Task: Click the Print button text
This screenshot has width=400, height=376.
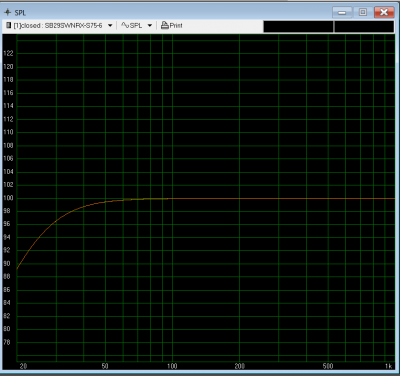Action: pos(176,25)
